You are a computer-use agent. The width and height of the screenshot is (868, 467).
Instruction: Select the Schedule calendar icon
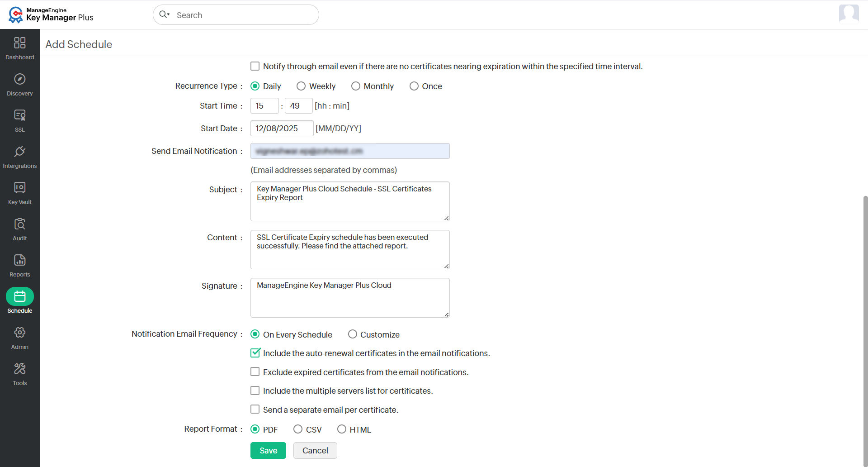pos(20,296)
